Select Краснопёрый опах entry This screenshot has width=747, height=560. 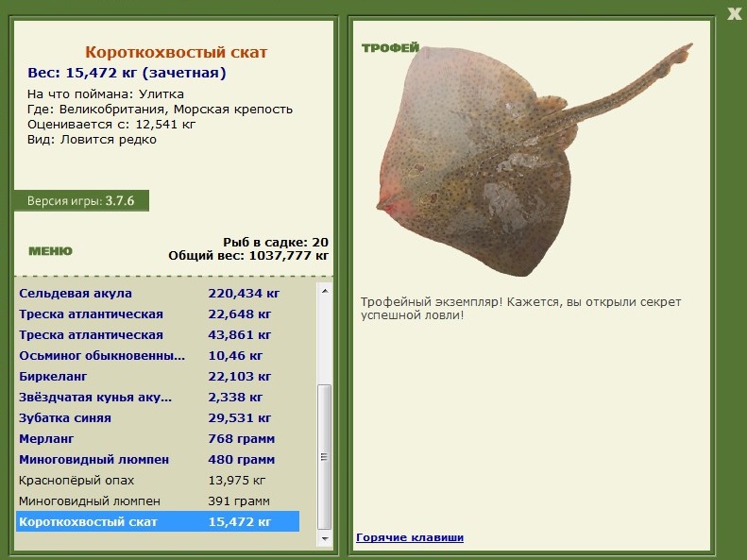coord(76,481)
